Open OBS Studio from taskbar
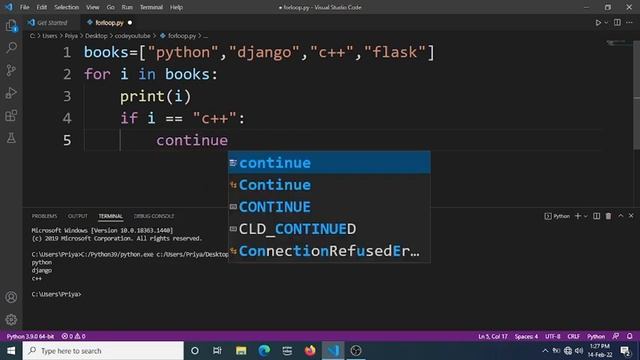Image resolution: width=640 pixels, height=360 pixels. [356, 351]
